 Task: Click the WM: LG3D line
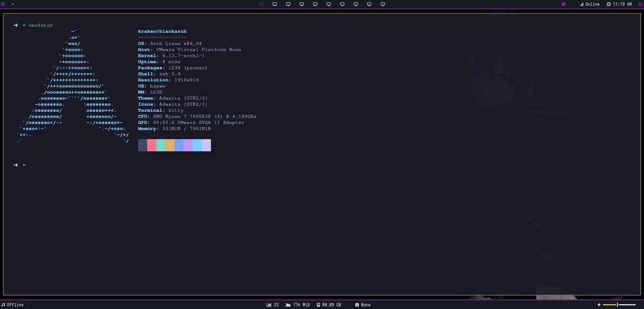coord(150,92)
